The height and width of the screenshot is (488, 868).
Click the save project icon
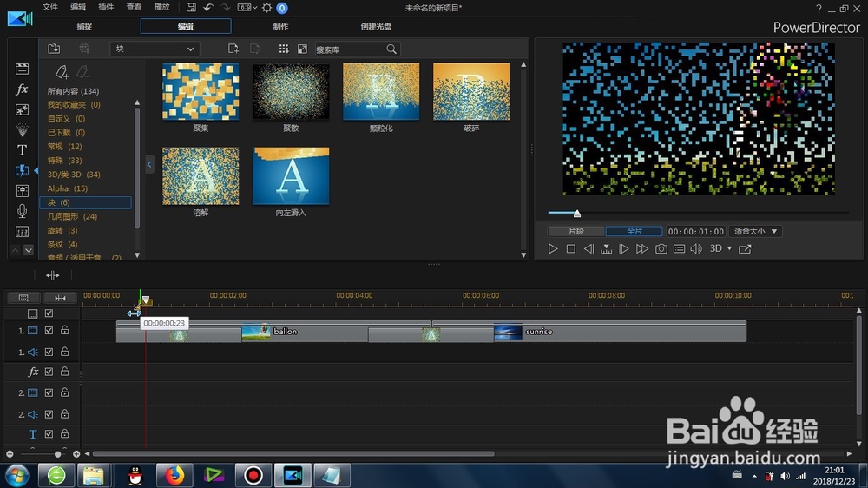[x=191, y=8]
